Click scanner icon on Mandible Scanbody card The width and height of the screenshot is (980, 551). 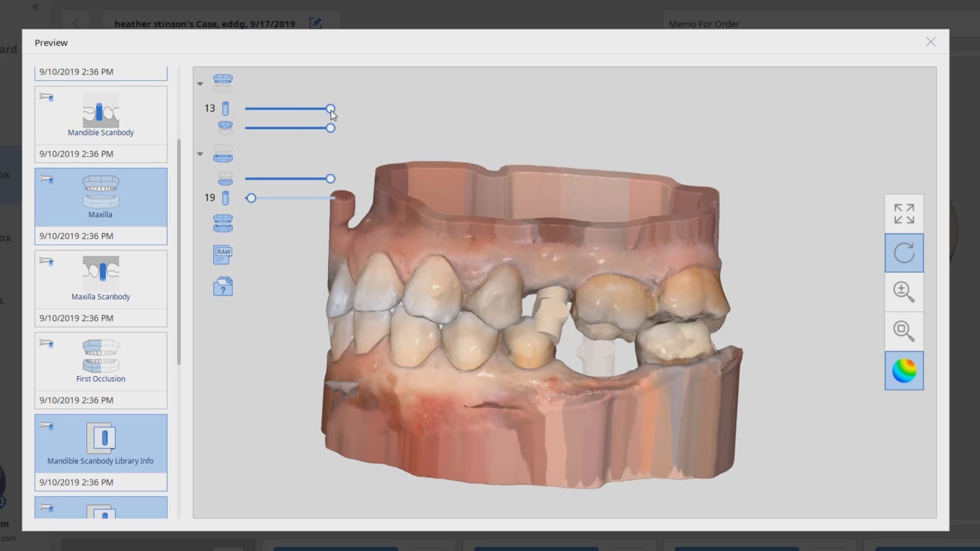[x=46, y=97]
